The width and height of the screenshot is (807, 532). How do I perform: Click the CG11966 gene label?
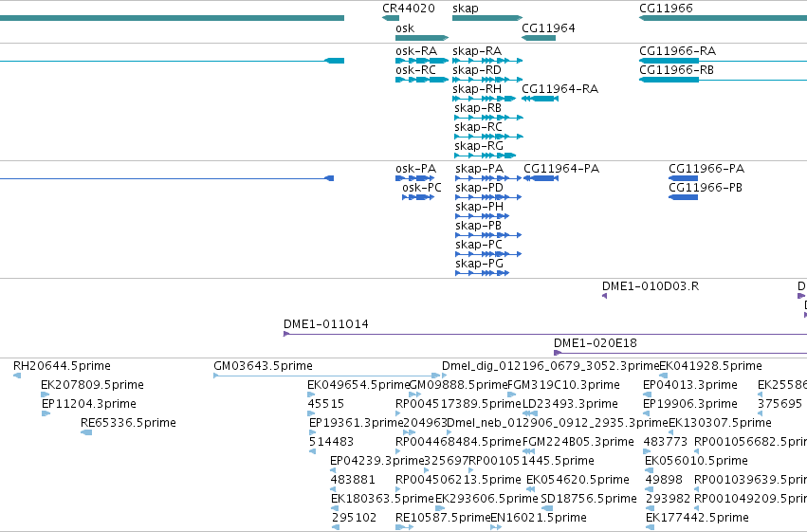(x=666, y=9)
